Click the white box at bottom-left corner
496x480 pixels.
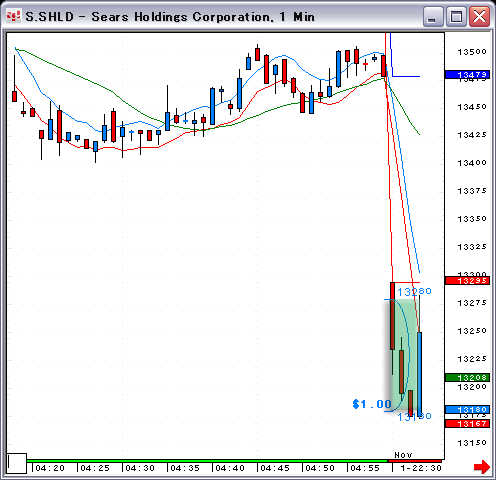17,463
